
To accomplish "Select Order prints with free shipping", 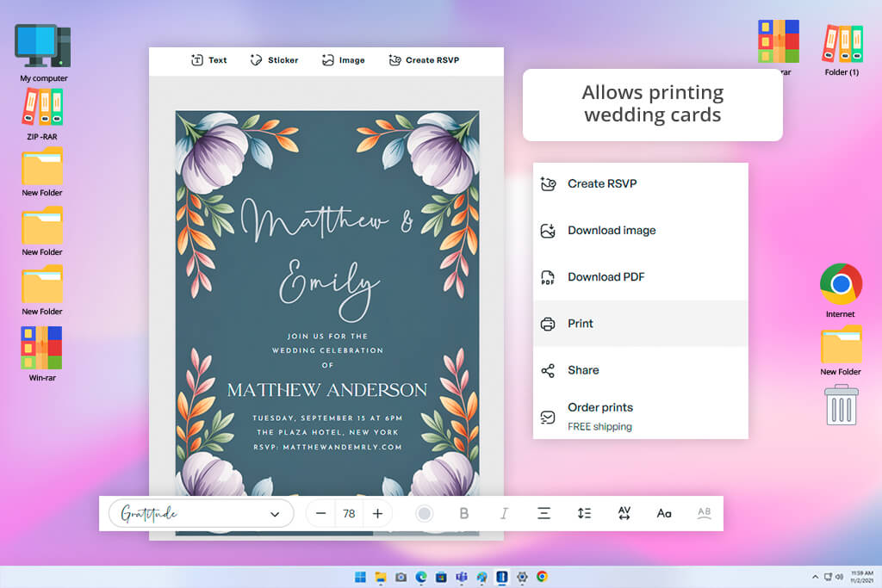I will click(640, 417).
